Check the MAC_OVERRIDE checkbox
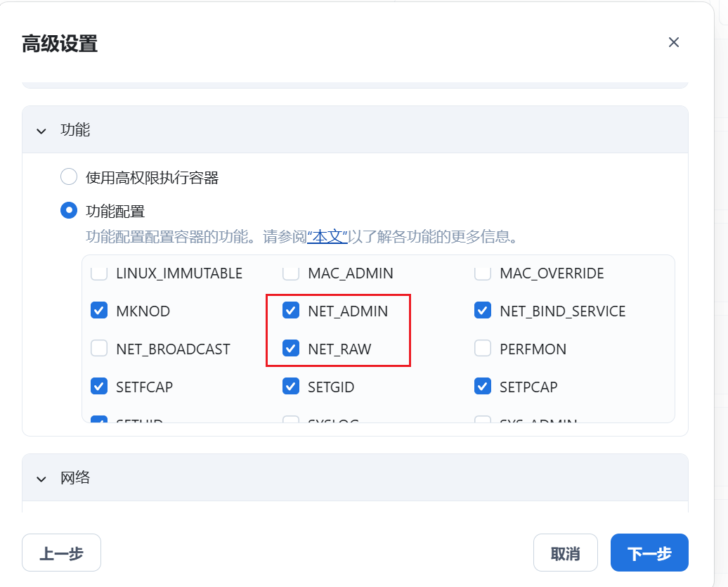Screen dimensions: 728x587 click(x=483, y=273)
